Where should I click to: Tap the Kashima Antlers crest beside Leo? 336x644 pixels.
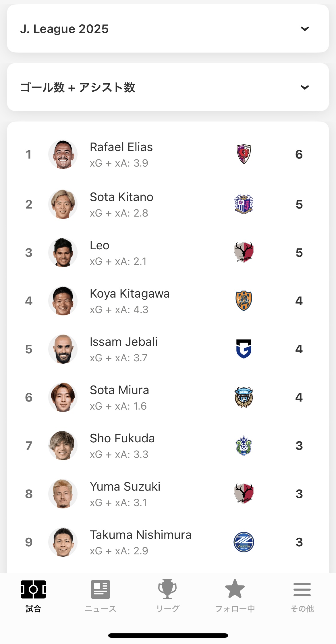coord(244,252)
